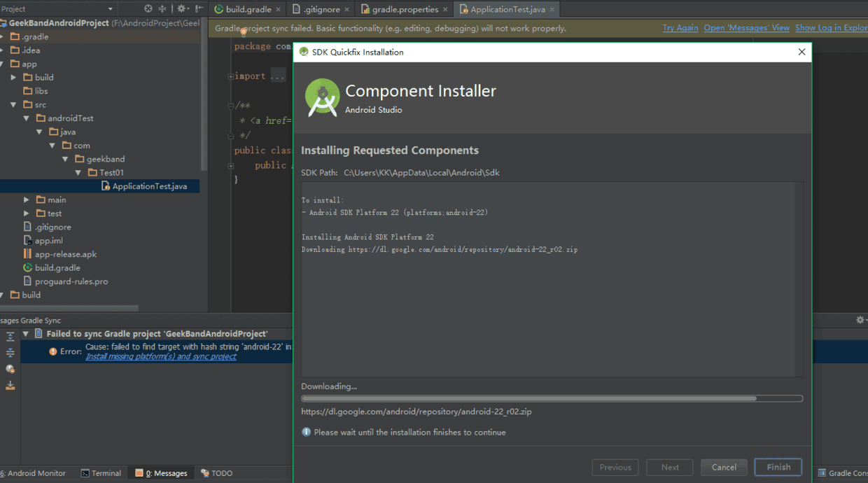The height and width of the screenshot is (483, 868).
Task: Fold the Javadoc comment block in editor
Action: (x=231, y=106)
